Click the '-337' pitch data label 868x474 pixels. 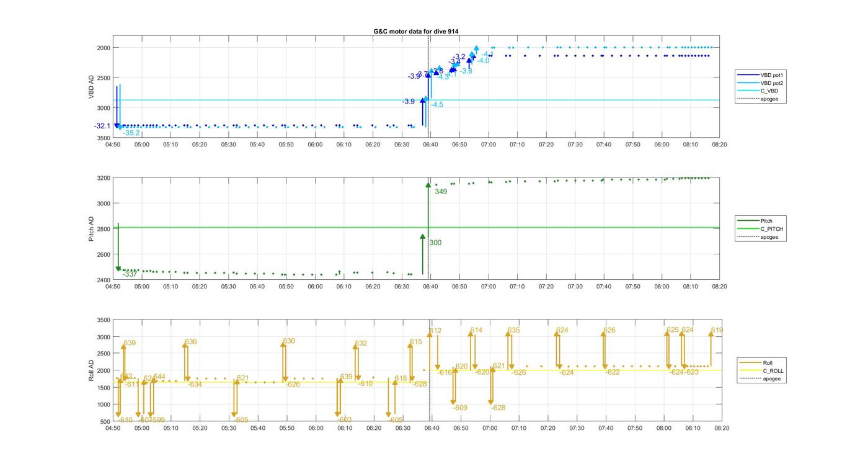pyautogui.click(x=130, y=274)
